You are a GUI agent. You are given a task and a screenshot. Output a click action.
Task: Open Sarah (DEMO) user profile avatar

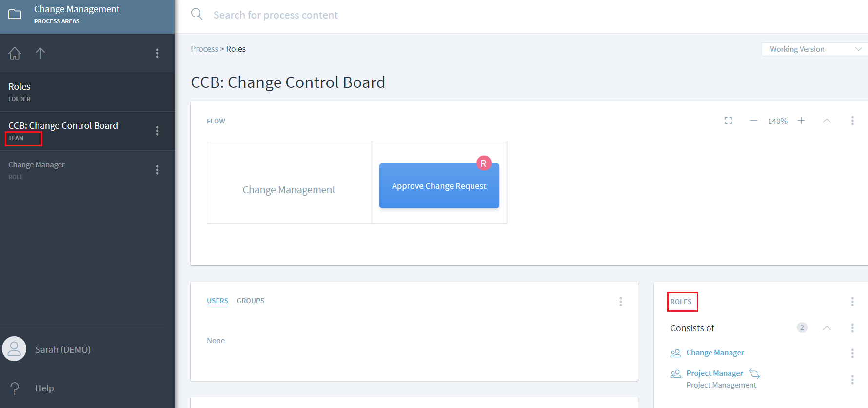coord(14,349)
